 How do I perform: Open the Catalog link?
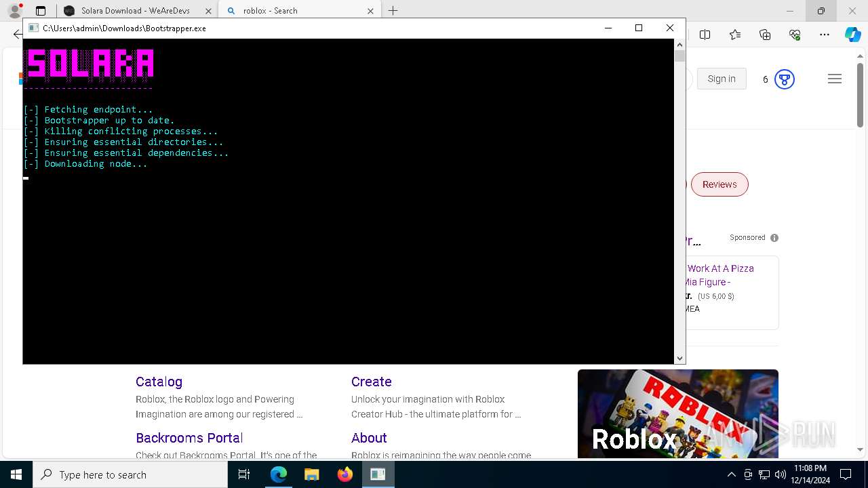tap(159, 382)
